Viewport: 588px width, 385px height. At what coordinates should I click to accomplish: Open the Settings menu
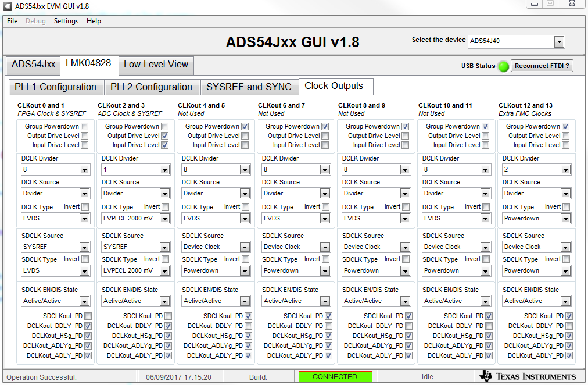click(x=66, y=21)
